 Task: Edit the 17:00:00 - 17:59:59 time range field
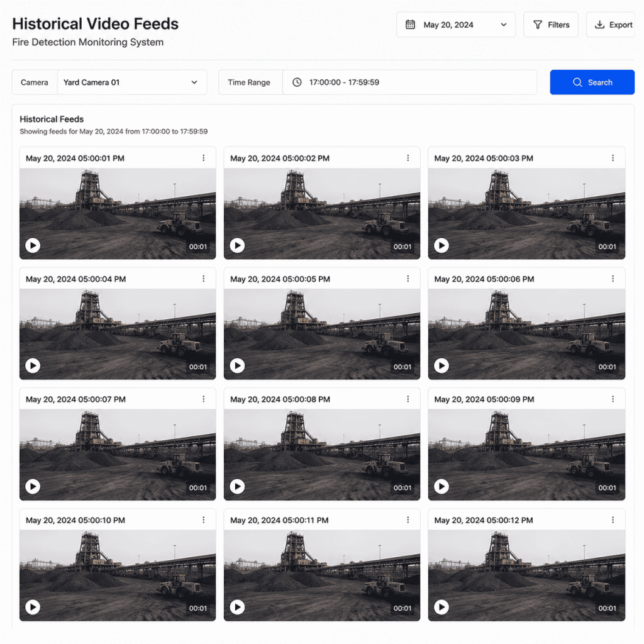point(410,82)
